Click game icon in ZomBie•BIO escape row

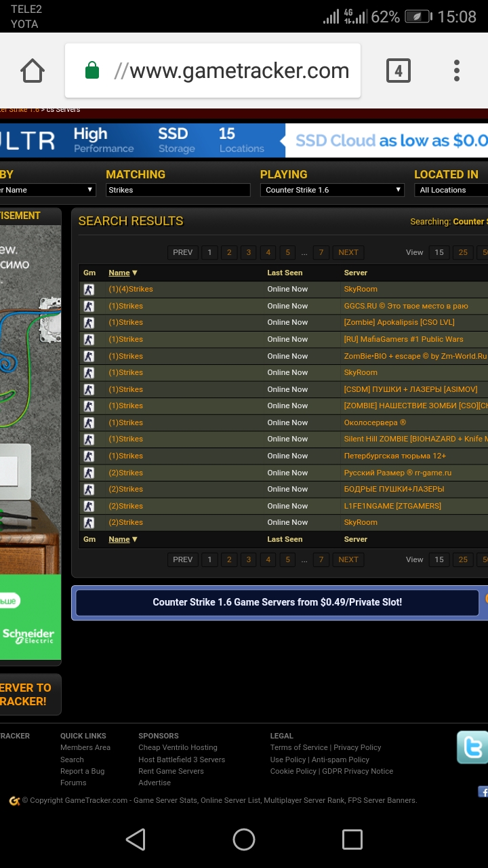point(89,357)
